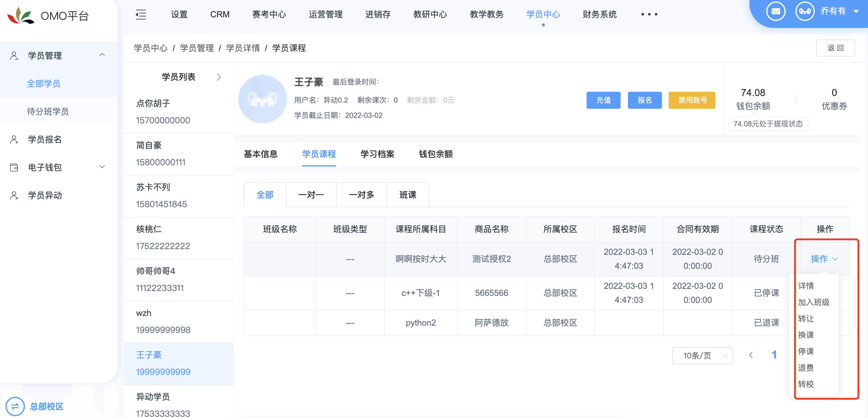Open the 运营管理 top menu
This screenshot has width=868, height=418.
click(x=325, y=15)
